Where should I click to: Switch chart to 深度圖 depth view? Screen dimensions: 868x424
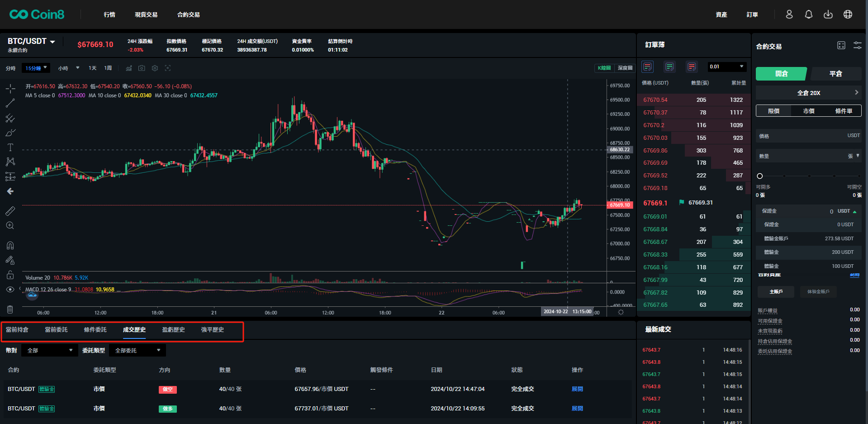[625, 68]
